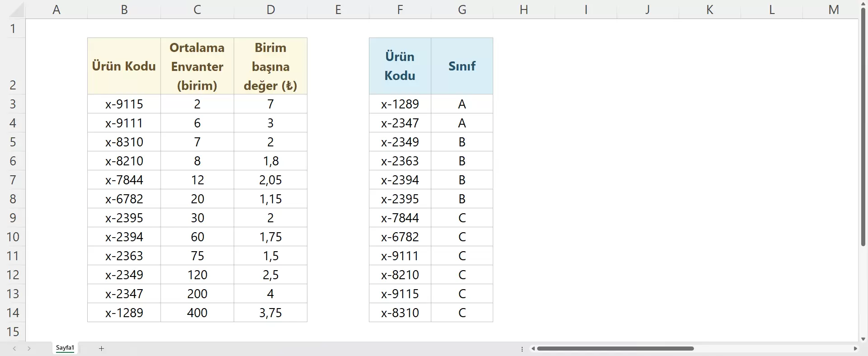Click the next sheet navigation arrow

(29, 348)
